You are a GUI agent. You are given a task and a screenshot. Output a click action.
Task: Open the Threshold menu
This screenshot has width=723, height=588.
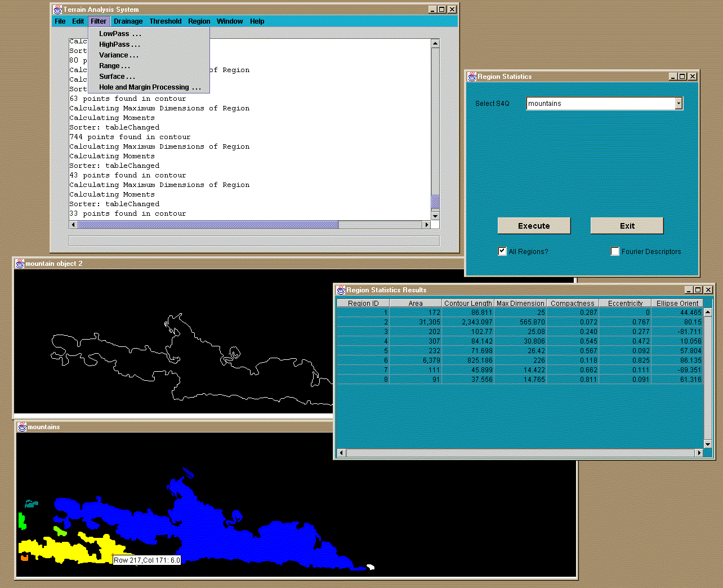pyautogui.click(x=165, y=21)
